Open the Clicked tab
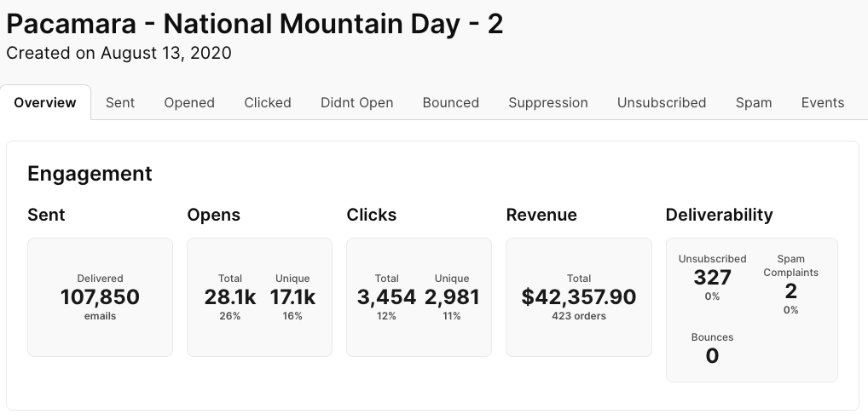The width and height of the screenshot is (868, 420). tap(268, 103)
